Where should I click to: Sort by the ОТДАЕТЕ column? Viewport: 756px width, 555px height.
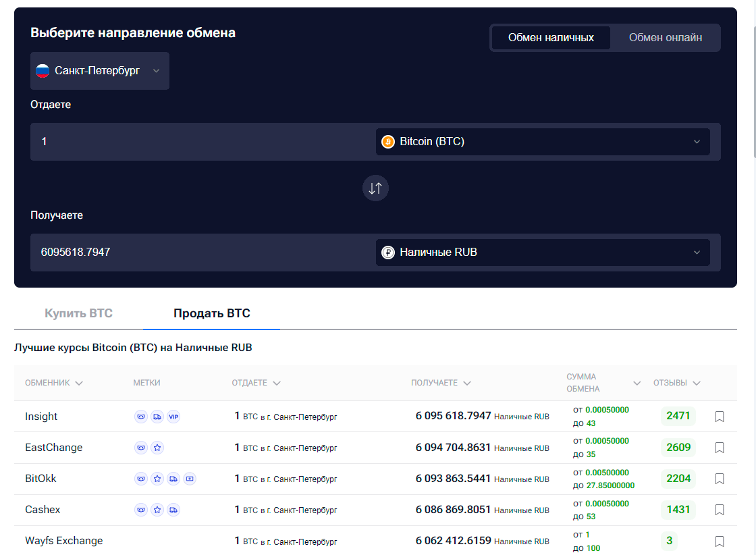point(256,383)
